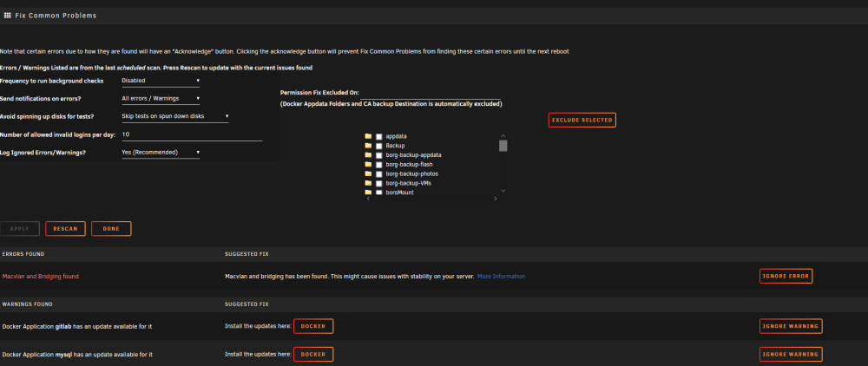Click the Permission Fix Excluded On field
This screenshot has height=366, width=868.
click(431, 93)
